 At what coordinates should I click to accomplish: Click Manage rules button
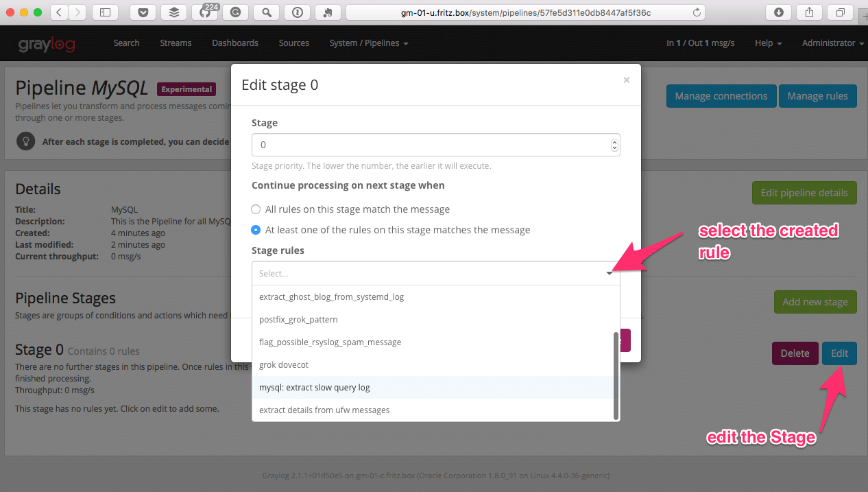coord(817,96)
